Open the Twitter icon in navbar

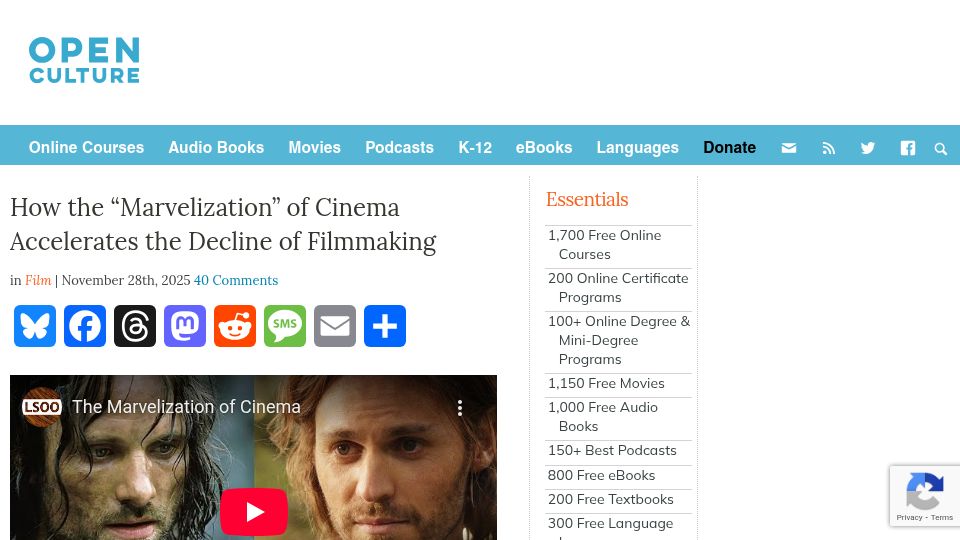pos(868,148)
